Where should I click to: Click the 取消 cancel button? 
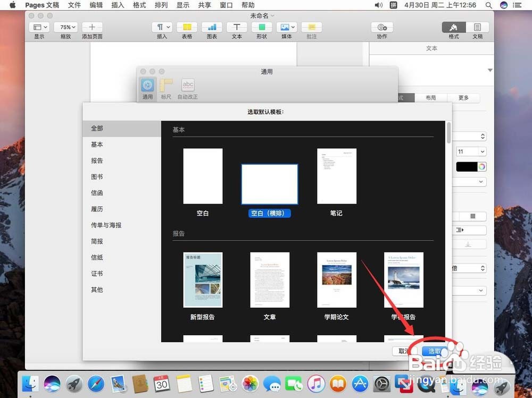click(x=404, y=351)
